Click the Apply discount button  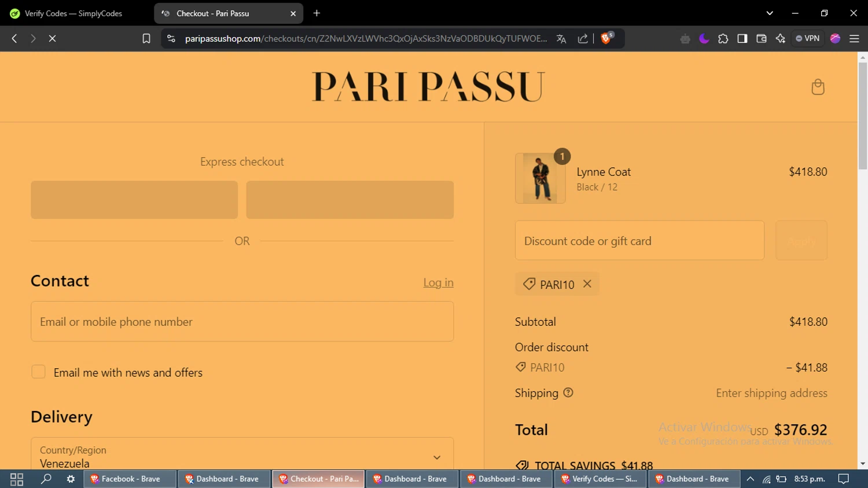pyautogui.click(x=801, y=240)
